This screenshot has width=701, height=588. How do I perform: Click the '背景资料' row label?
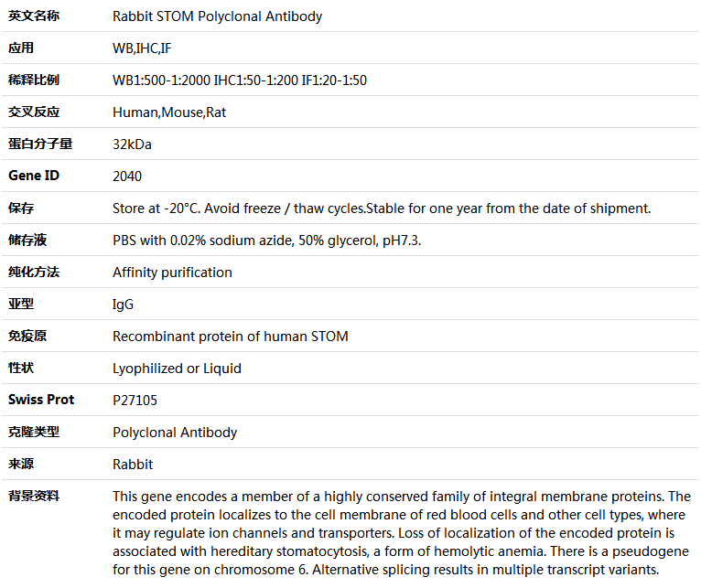[x=34, y=496]
